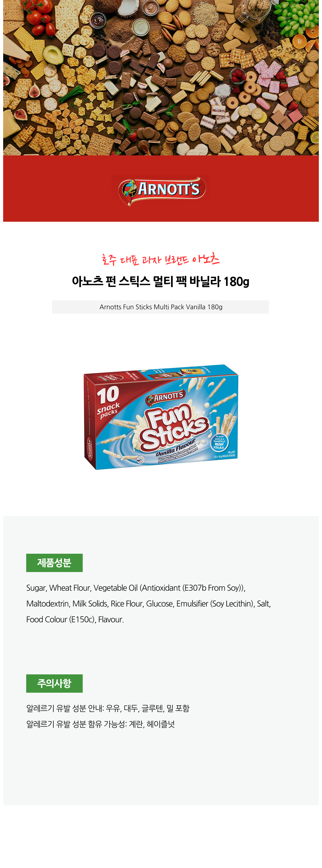Viewport: 322px width, 868px height.
Task: Click the Fun Sticks logo on the box
Action: [173, 428]
